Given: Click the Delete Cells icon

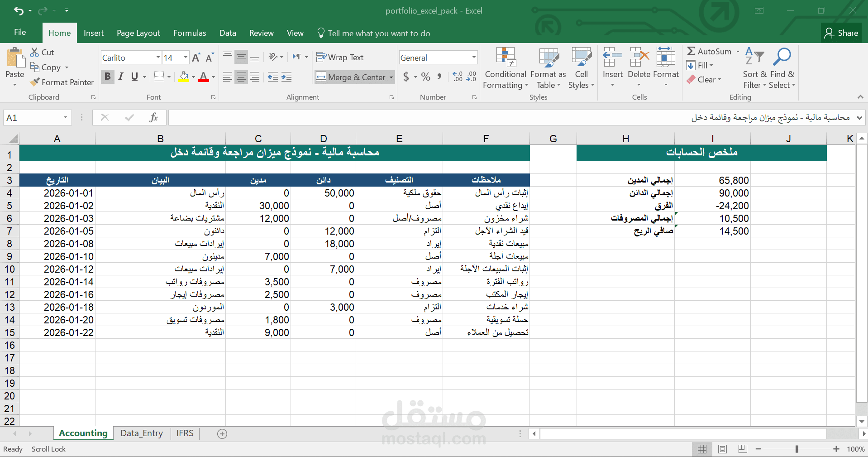Looking at the screenshot, I should tap(639, 57).
